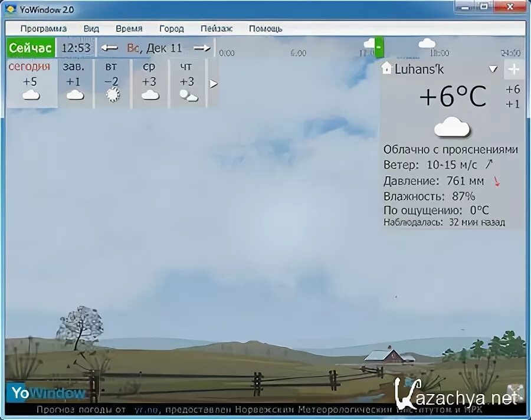Click the cloud icon above the 18:00 timeline mark

[427, 44]
